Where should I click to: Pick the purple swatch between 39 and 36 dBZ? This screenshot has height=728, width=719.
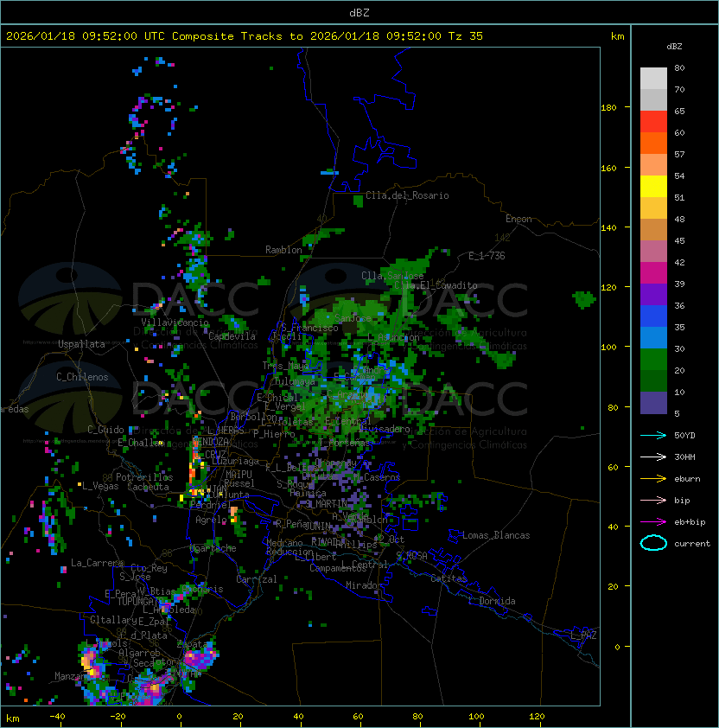tap(653, 294)
